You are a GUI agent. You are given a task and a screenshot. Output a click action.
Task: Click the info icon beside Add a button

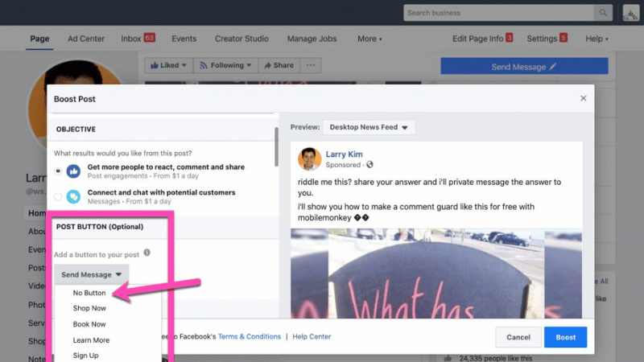click(147, 253)
